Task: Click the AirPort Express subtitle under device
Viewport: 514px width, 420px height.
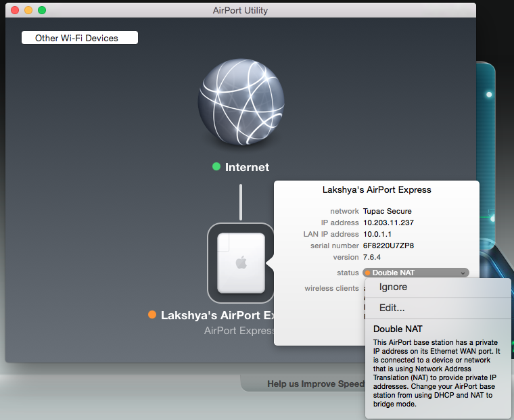Action: pos(239,331)
